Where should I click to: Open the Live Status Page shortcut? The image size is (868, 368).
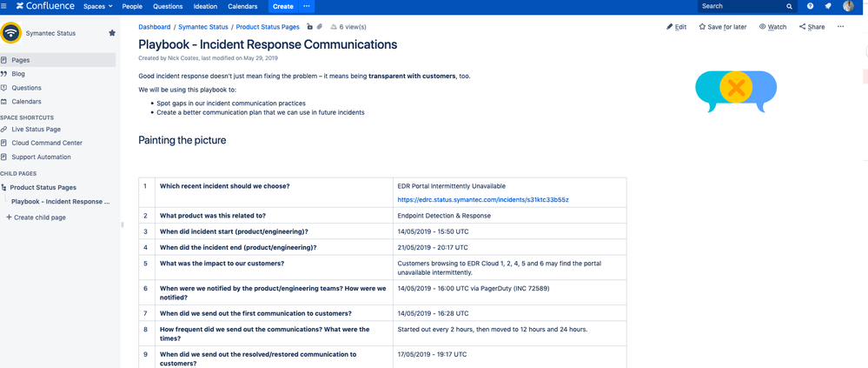36,129
